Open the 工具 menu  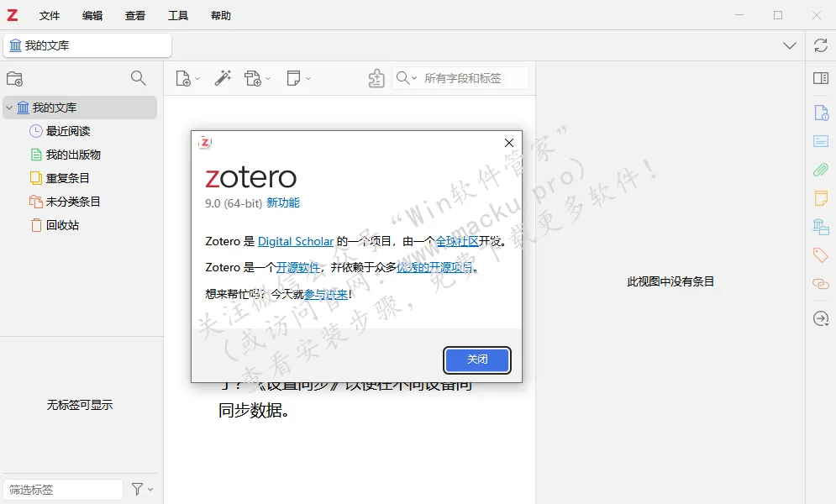[177, 15]
